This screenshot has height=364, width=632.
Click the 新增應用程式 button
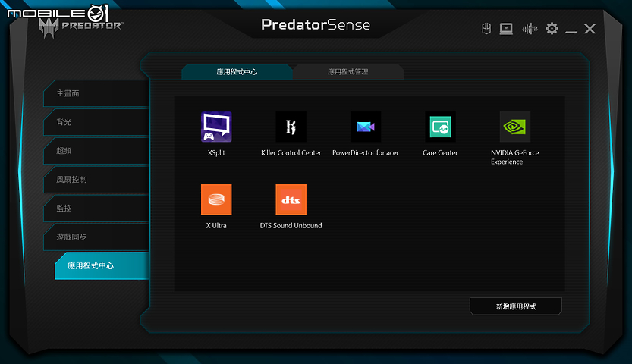[515, 306]
